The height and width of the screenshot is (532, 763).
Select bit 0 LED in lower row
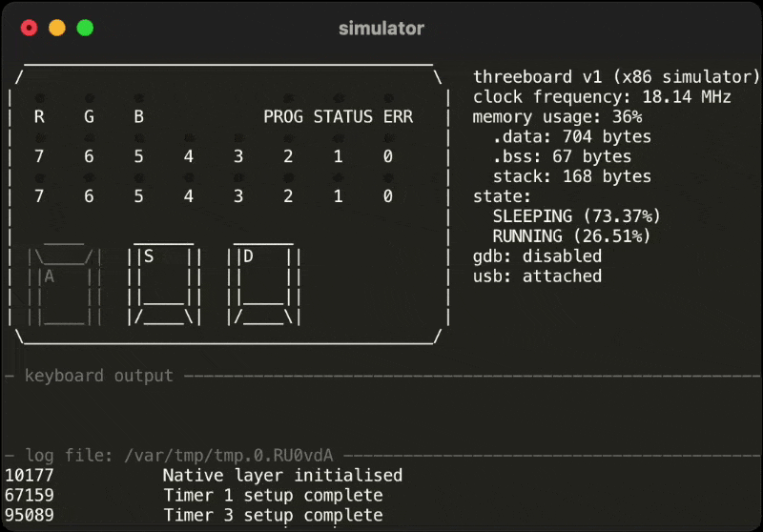[387, 178]
